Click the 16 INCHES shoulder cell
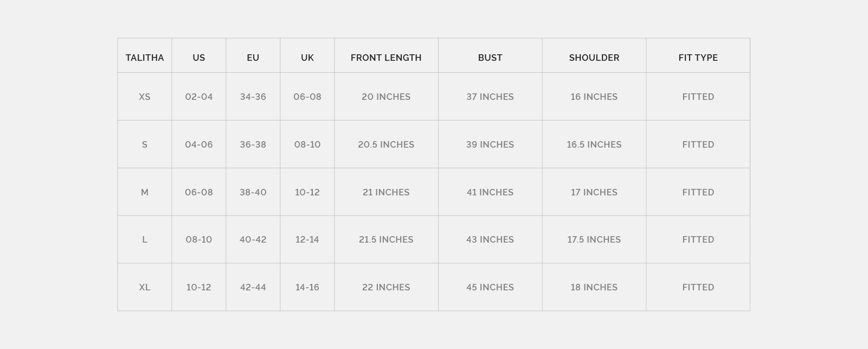 click(x=594, y=97)
